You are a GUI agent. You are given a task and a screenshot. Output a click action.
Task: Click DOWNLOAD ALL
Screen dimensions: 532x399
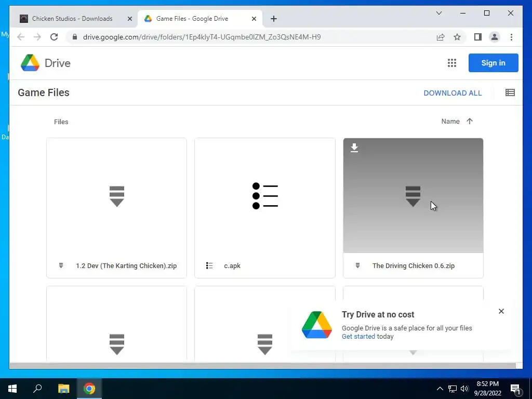click(x=453, y=93)
